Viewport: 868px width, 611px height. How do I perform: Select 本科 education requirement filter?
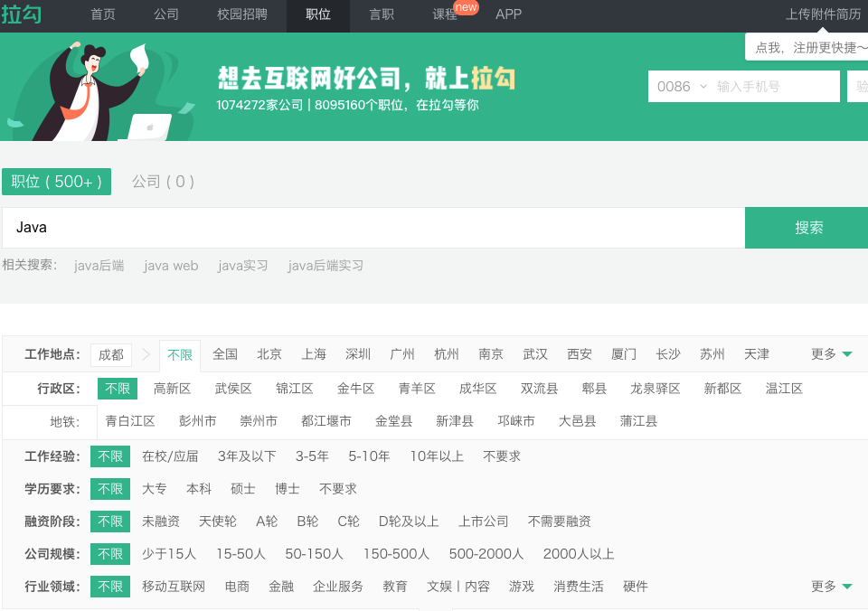point(199,489)
